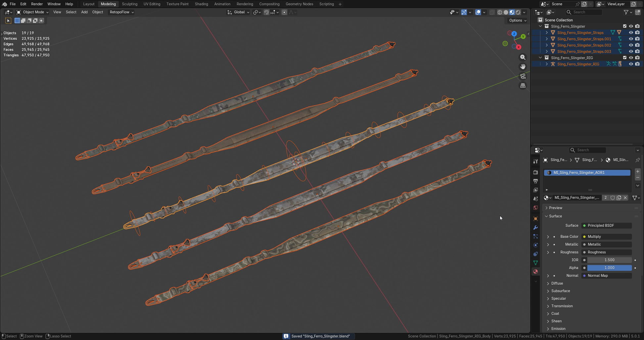This screenshot has height=340, width=644.
Task: Uncheck the Sling_Ferro_Slingster collection checkbox
Action: [x=624, y=26]
